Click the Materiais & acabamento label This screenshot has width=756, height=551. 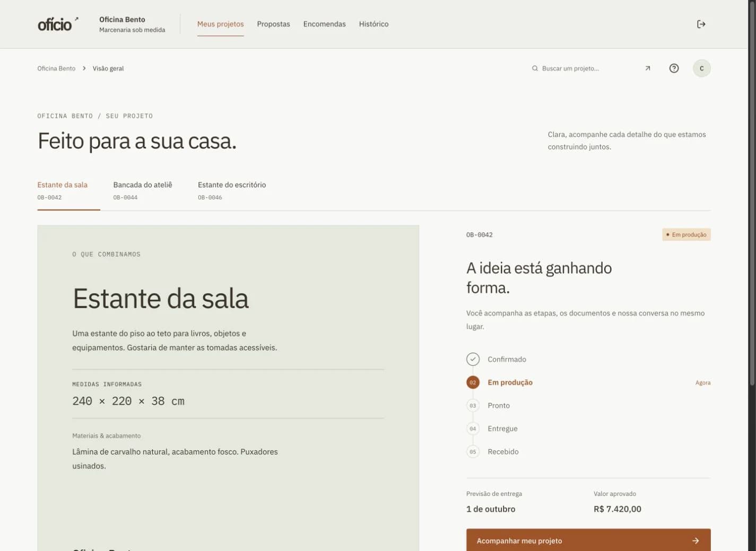pyautogui.click(x=107, y=436)
